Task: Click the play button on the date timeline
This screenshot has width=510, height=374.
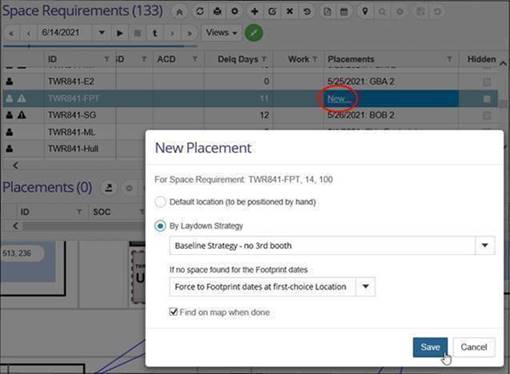Action: (x=120, y=33)
